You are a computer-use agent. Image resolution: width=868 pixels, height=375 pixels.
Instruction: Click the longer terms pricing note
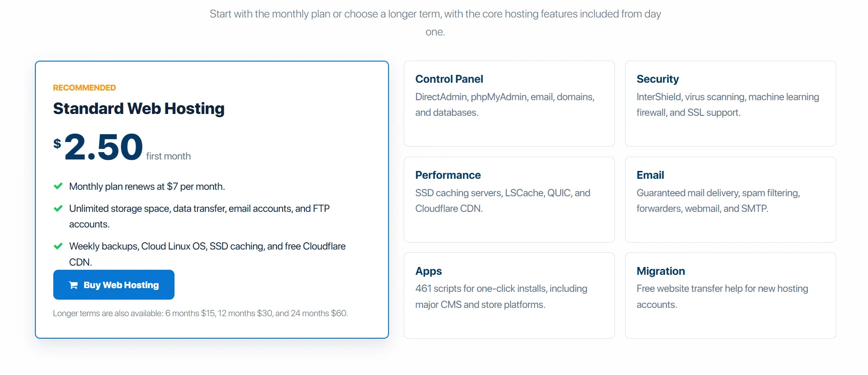[200, 313]
